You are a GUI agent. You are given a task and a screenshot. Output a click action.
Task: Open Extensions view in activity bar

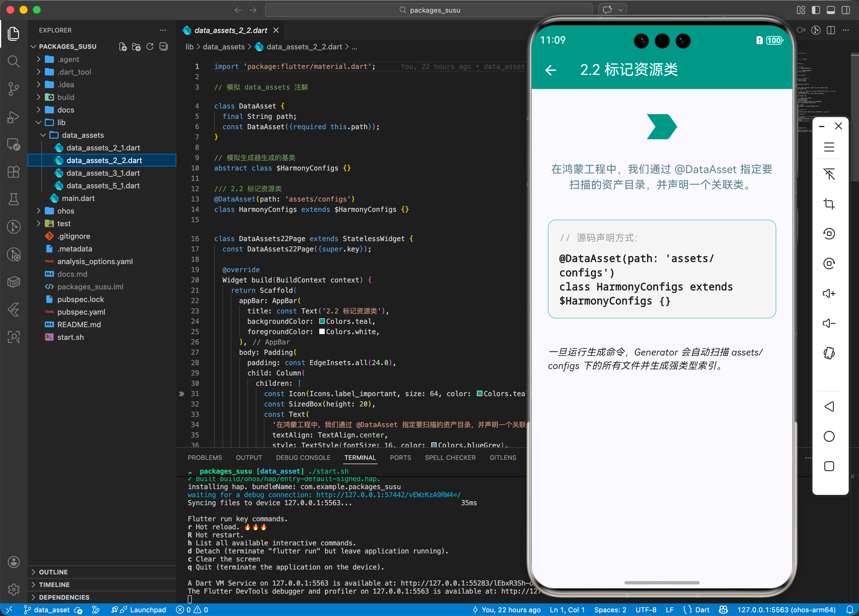(x=13, y=172)
